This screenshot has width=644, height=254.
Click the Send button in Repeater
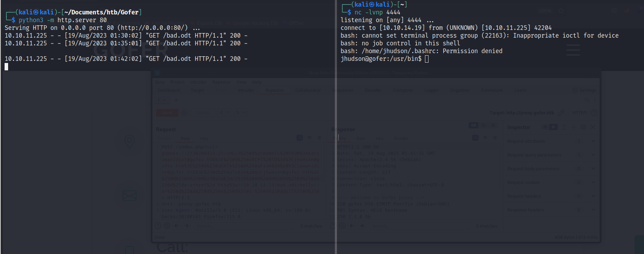click(167, 113)
